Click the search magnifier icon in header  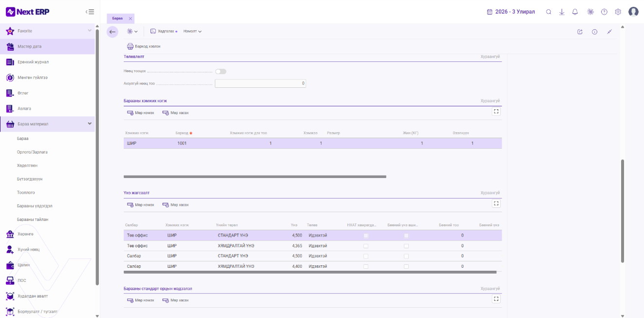coord(549,12)
